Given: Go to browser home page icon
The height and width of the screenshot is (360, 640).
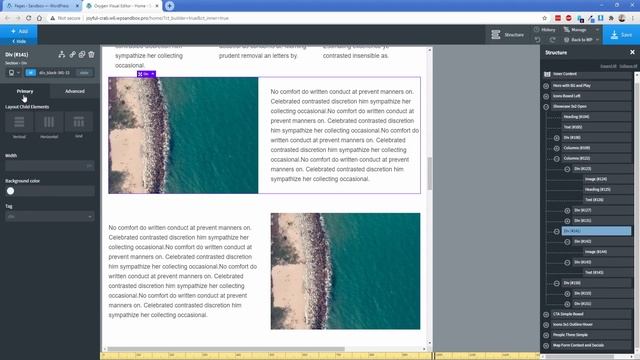Looking at the screenshot, I should 39,18.
